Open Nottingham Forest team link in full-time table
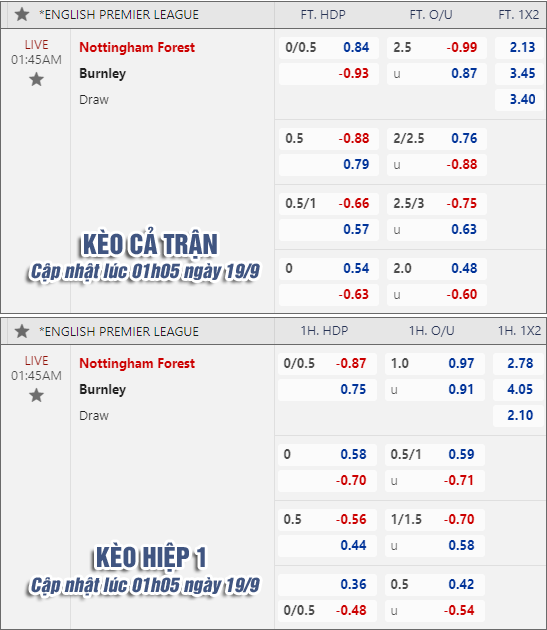 (137, 47)
